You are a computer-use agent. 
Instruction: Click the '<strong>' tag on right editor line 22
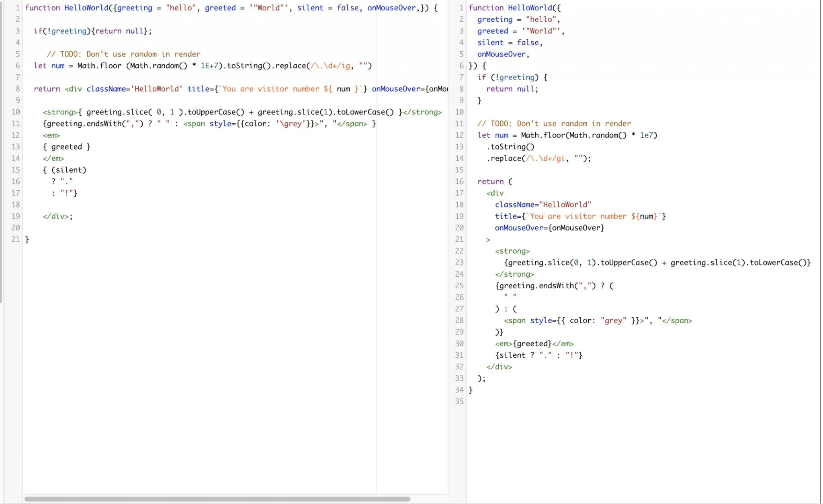tap(512, 251)
